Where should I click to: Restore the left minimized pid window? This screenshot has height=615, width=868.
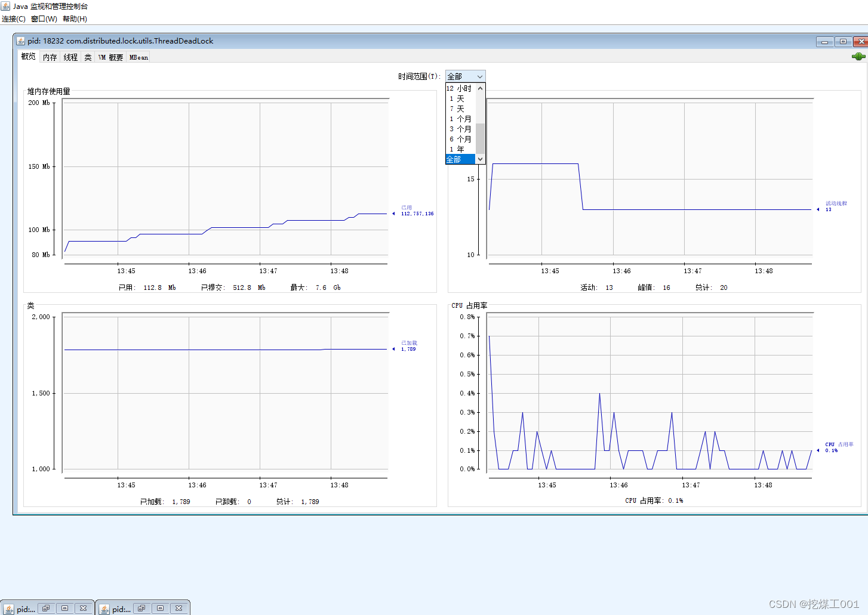point(46,608)
